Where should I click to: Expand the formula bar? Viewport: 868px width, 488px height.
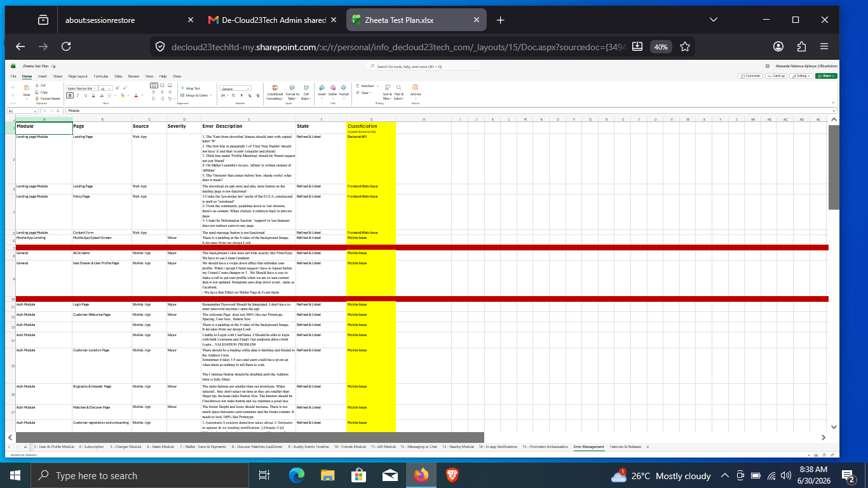pos(834,111)
